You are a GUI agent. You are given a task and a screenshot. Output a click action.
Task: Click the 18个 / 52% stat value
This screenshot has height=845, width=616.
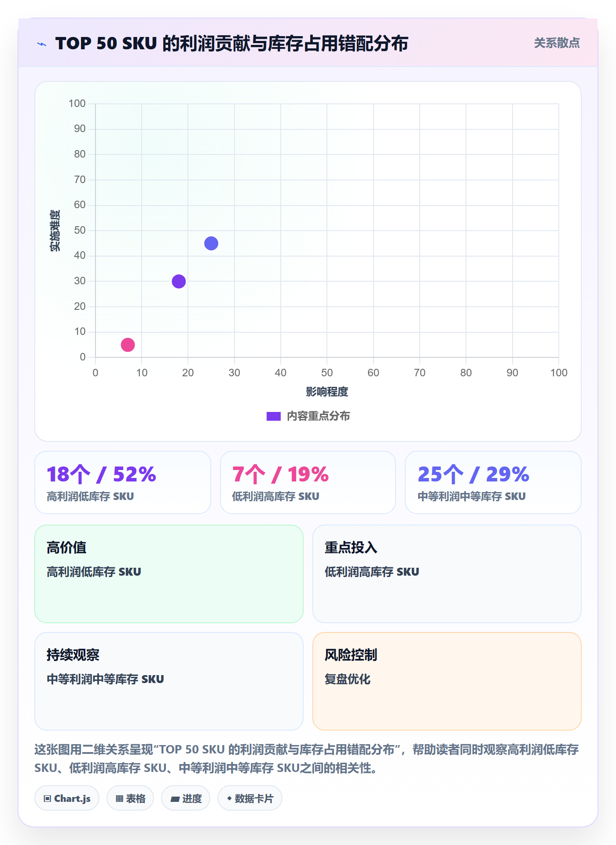[102, 474]
